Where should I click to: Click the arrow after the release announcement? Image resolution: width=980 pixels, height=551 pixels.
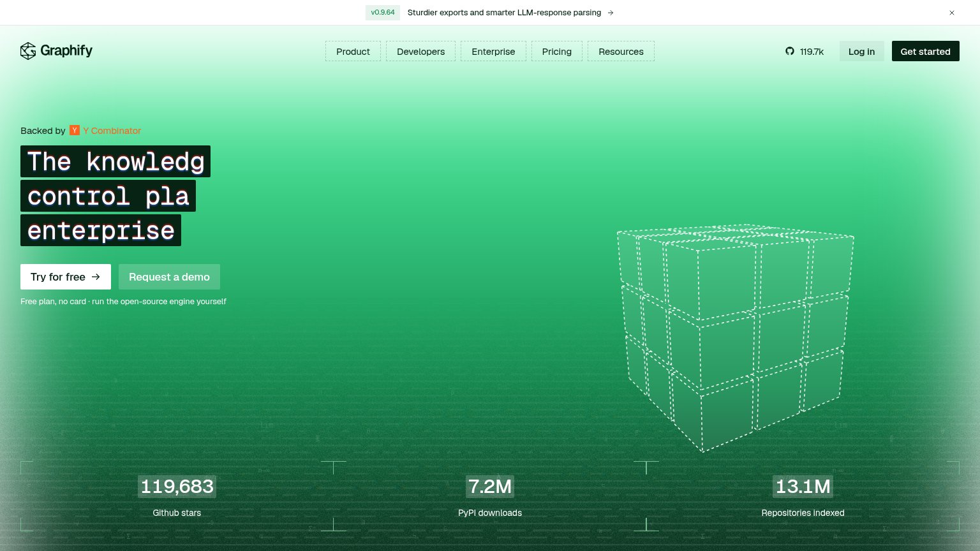pyautogui.click(x=611, y=13)
